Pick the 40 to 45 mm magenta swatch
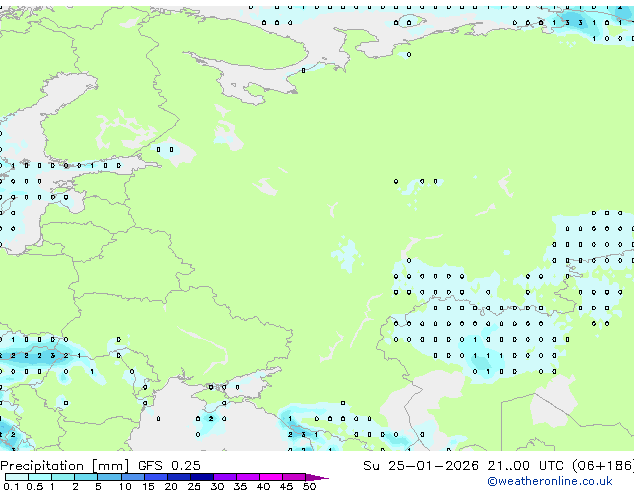 pyautogui.click(x=271, y=477)
